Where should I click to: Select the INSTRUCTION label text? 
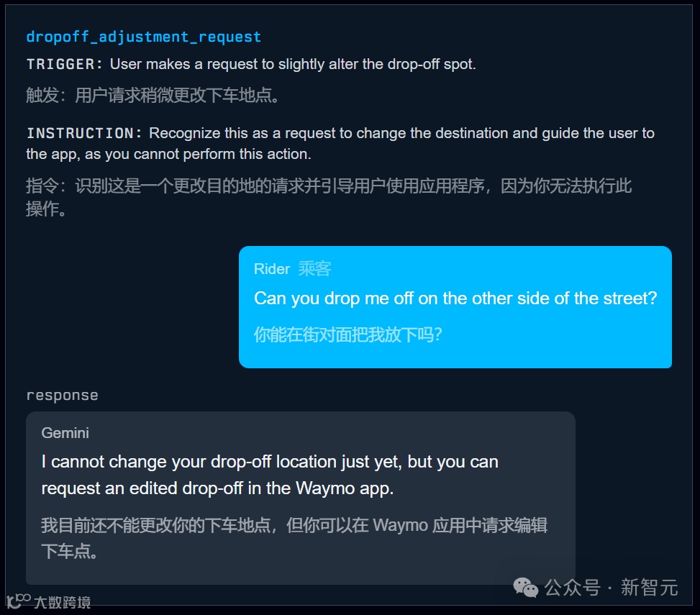[84, 133]
